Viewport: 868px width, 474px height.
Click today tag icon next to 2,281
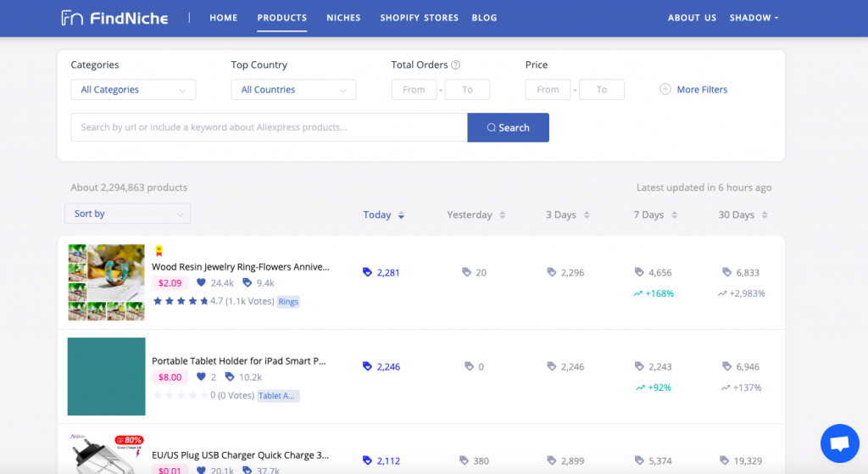[367, 272]
